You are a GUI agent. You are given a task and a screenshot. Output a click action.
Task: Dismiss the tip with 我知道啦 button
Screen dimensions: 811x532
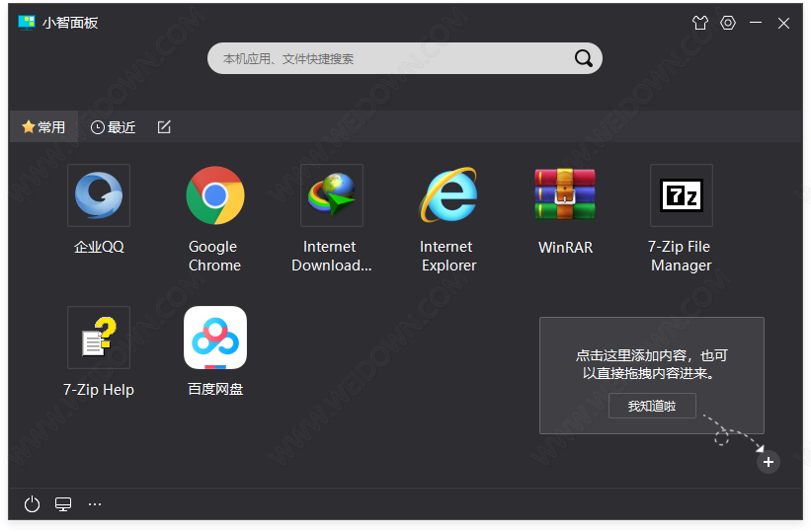(x=652, y=406)
